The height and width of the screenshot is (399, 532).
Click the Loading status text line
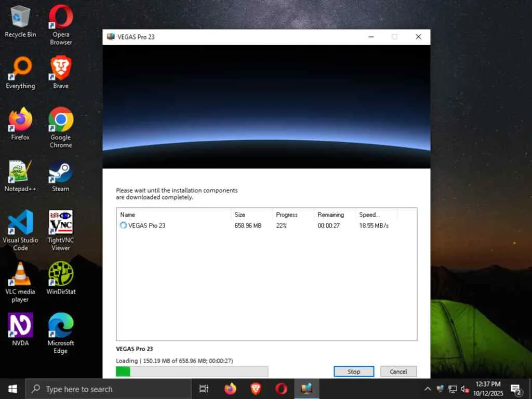pos(175,361)
